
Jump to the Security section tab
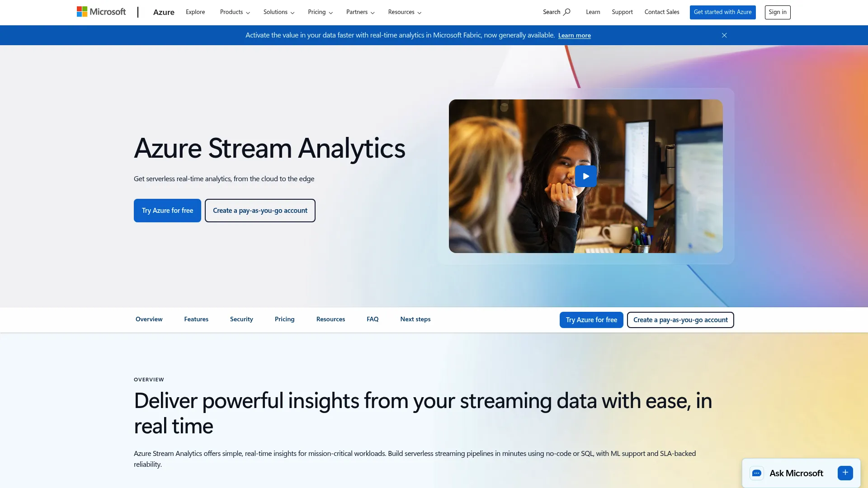tap(241, 319)
